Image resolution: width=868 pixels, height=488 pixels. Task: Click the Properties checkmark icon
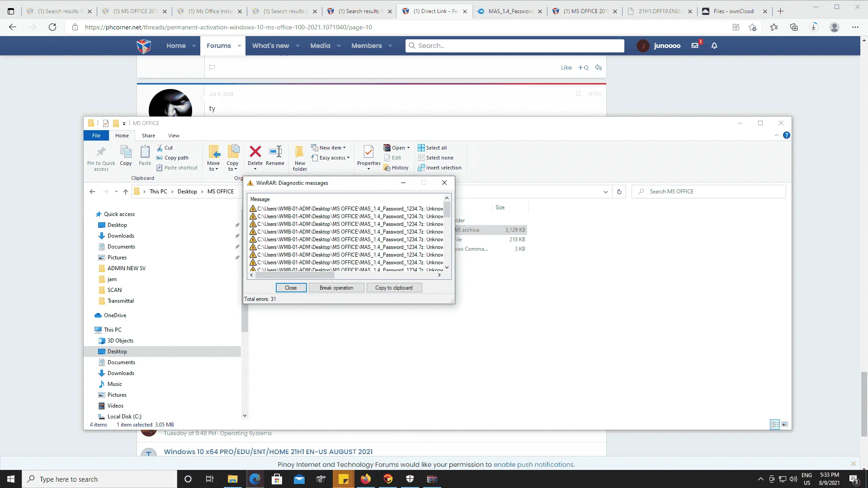[x=368, y=152]
